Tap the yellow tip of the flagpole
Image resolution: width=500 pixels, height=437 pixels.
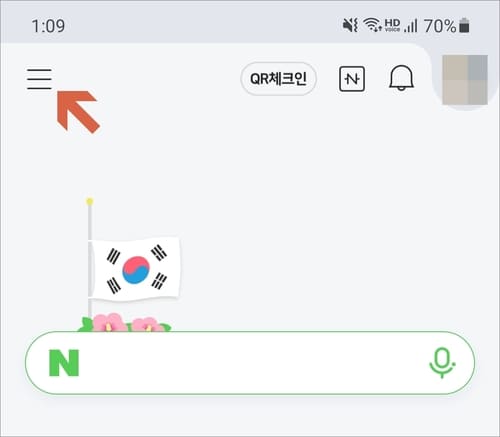89,201
